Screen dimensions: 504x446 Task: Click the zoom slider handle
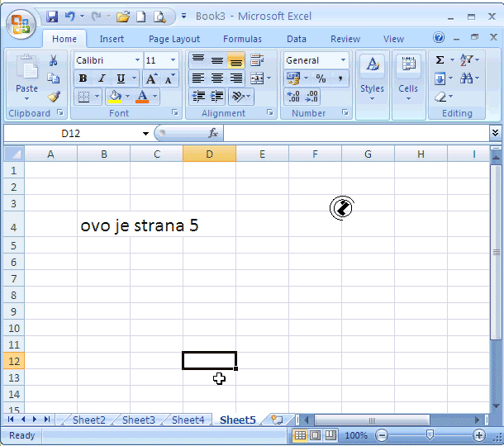click(x=429, y=435)
